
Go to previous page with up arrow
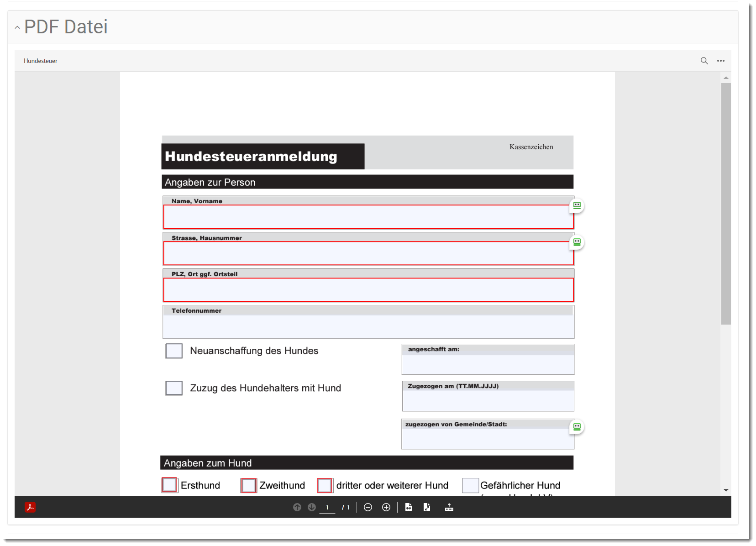(297, 507)
